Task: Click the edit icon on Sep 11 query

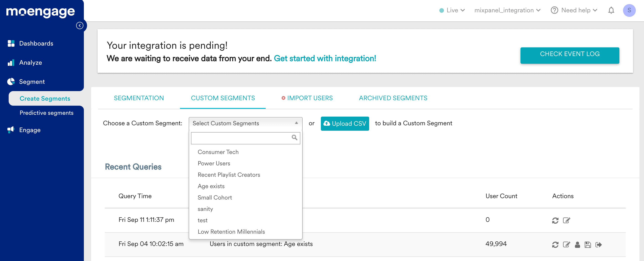Action: click(567, 220)
